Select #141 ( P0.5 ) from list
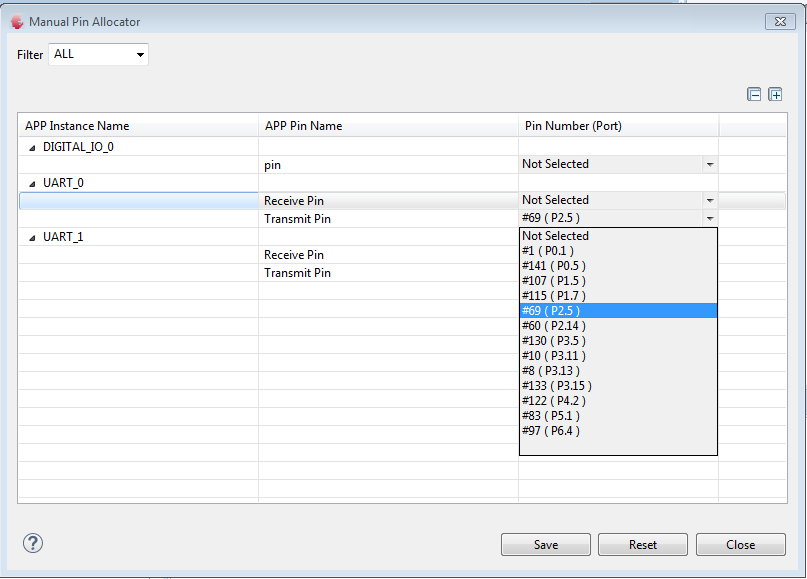Screen dimensions: 807x579 tap(618, 266)
